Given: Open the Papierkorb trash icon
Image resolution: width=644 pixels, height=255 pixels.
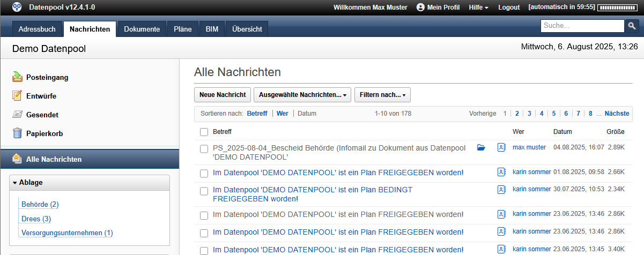Looking at the screenshot, I should point(18,133).
